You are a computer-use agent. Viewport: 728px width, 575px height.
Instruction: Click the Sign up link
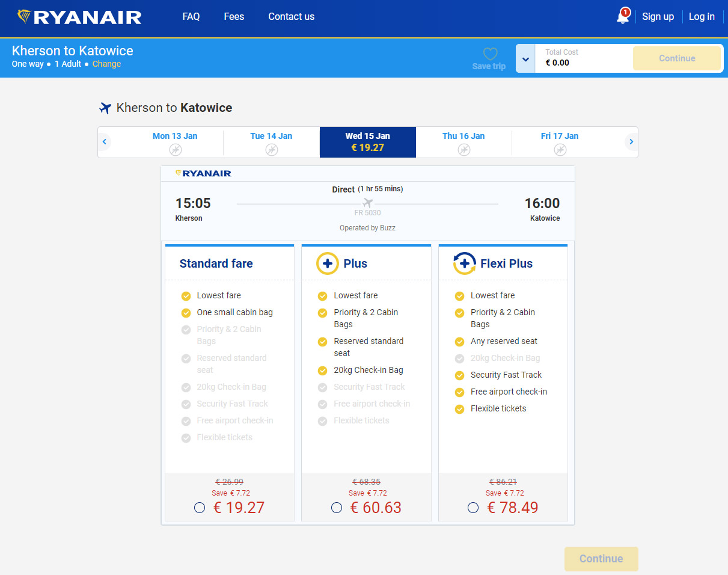(x=658, y=17)
